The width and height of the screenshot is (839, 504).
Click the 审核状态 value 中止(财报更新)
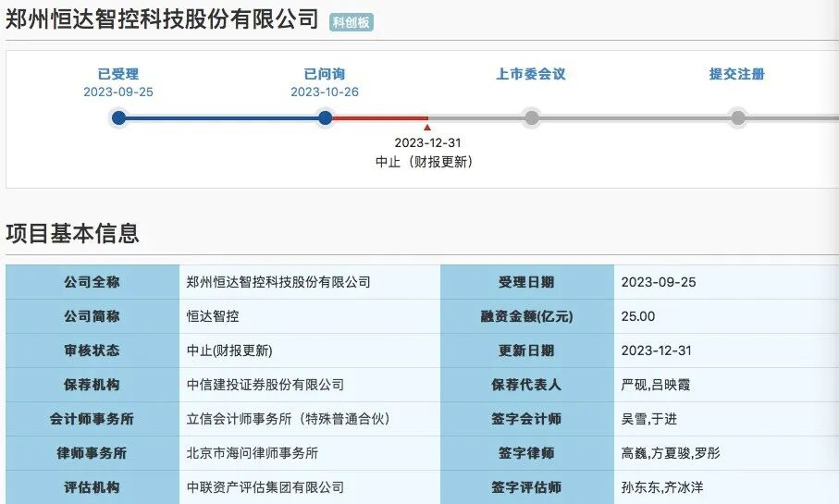click(x=229, y=350)
